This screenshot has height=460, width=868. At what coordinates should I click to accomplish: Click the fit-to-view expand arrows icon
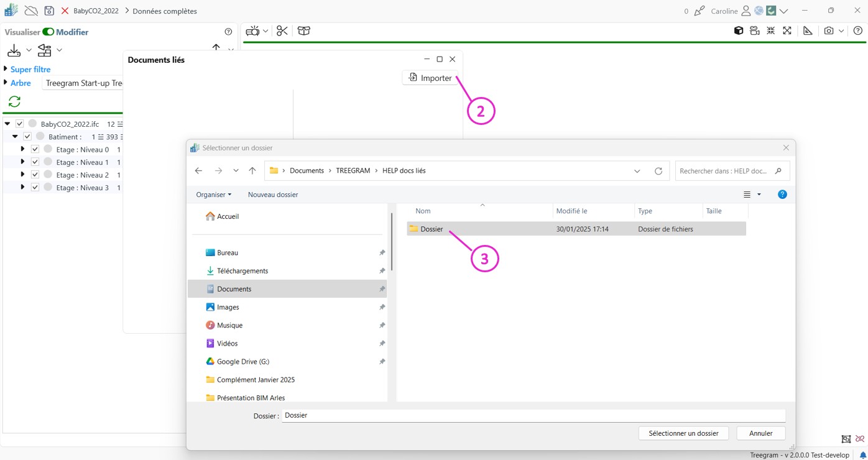click(787, 31)
